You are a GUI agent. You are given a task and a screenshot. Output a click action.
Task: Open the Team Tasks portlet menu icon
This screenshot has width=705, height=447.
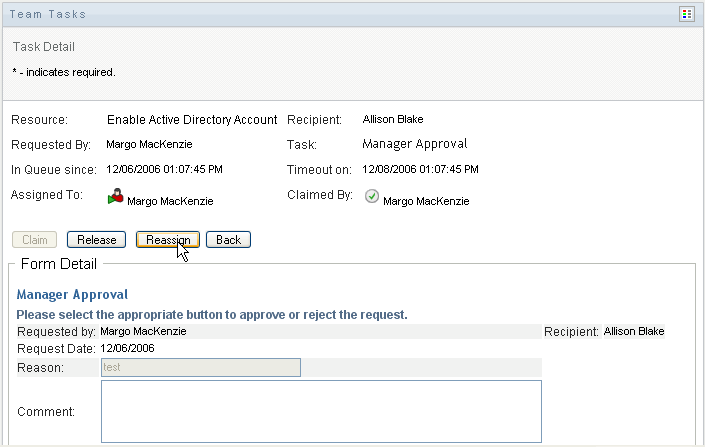[x=687, y=14]
